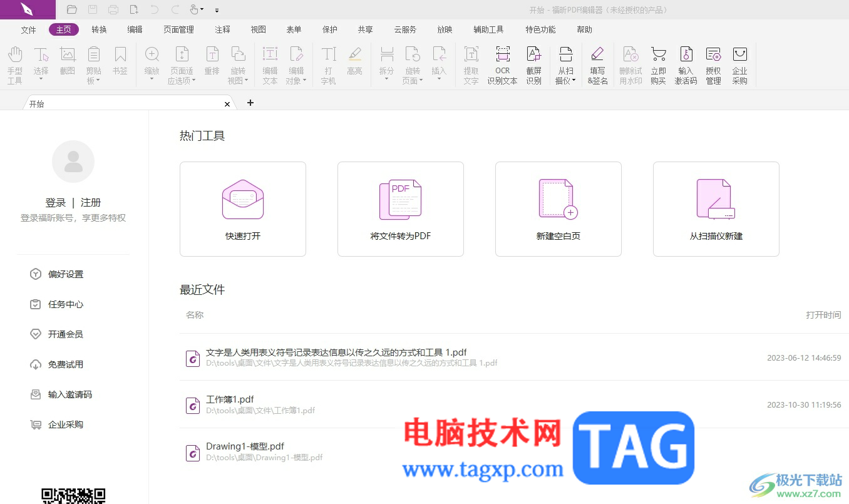Click the Print icon in title bar
Image resolution: width=849 pixels, height=504 pixels.
[113, 9]
